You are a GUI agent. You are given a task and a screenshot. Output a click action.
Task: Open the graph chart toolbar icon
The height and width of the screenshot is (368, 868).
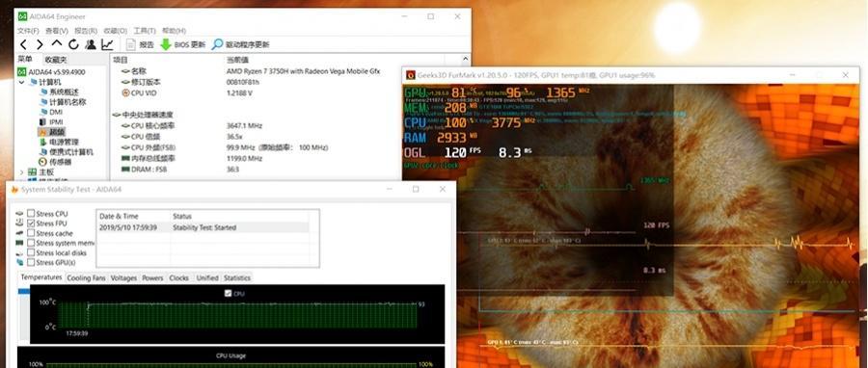(108, 44)
